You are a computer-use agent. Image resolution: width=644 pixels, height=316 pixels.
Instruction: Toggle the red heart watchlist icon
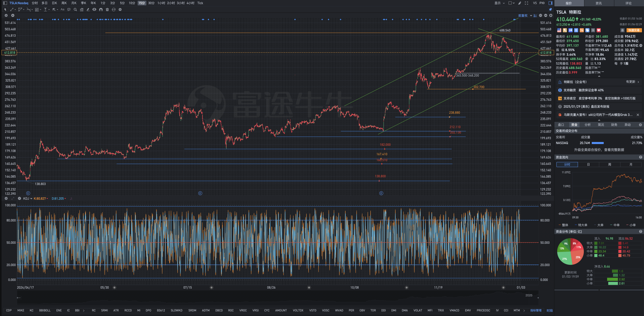click(599, 30)
